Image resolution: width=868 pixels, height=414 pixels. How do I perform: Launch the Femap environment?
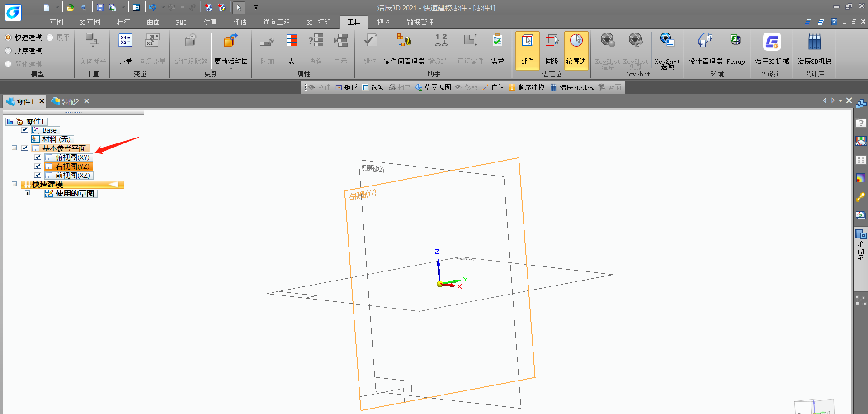click(x=736, y=49)
